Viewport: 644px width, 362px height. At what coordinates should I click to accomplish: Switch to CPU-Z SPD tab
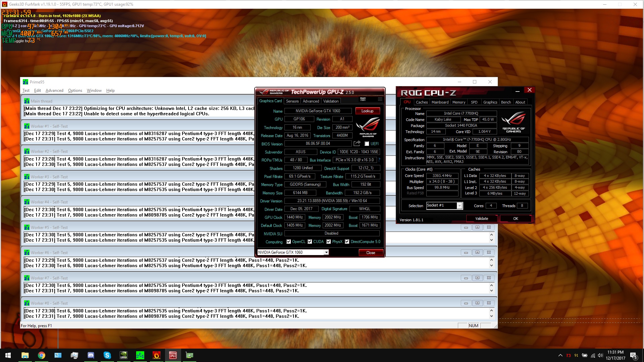tap(474, 102)
